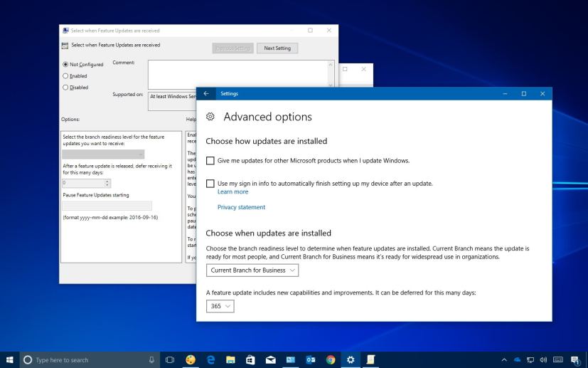Switch to the Group Policy scroll icon on taskbar
Viewport: 588px width, 368px height.
[370, 359]
